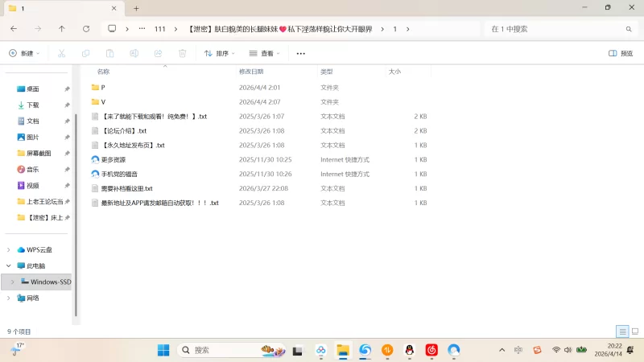The image size is (644, 362).
Task: Open the See more (…) toolbar menu
Action: pyautogui.click(x=301, y=53)
